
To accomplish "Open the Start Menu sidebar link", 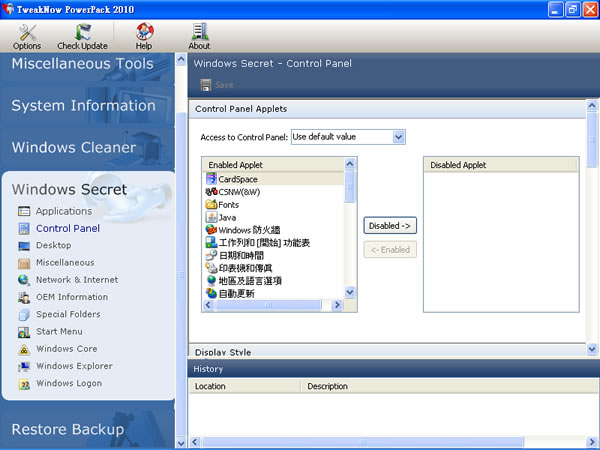I will (59, 332).
